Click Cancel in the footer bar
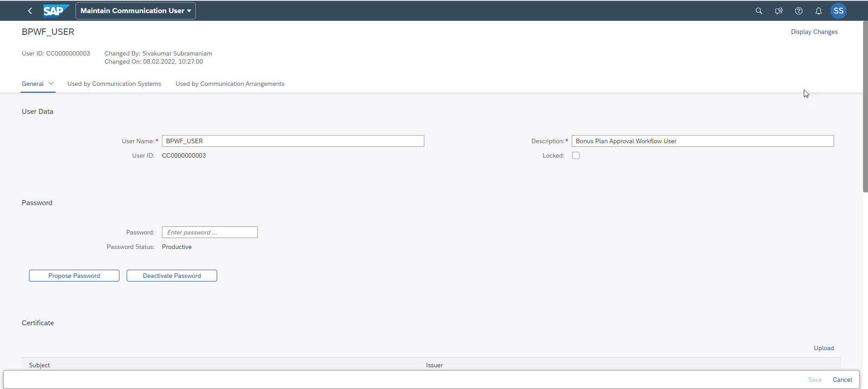868x389 pixels. pos(842,380)
